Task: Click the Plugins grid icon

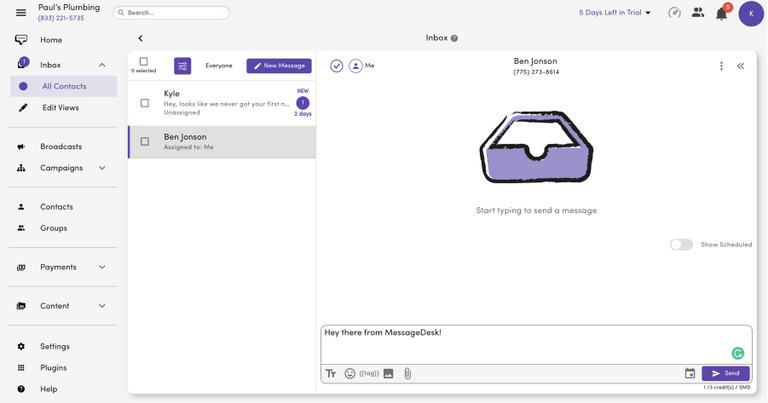Action: click(21, 368)
